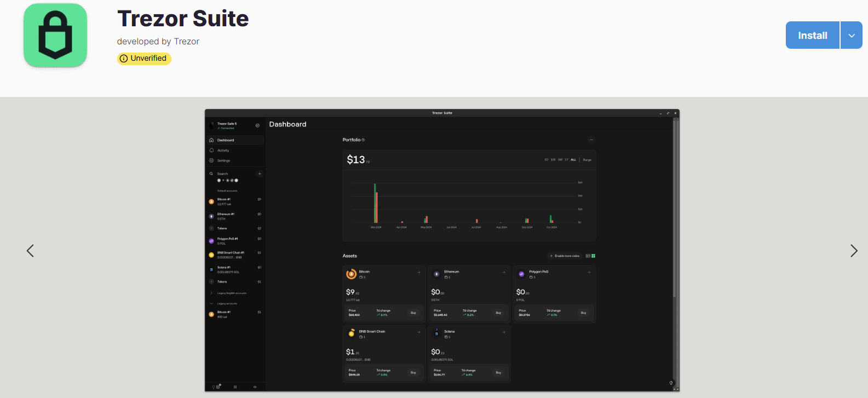Select the ALL graph range

pyautogui.click(x=573, y=160)
